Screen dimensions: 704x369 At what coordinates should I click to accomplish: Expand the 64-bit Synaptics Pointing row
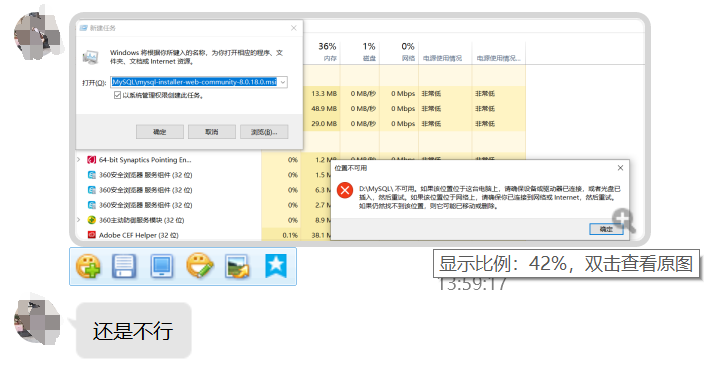(x=79, y=159)
